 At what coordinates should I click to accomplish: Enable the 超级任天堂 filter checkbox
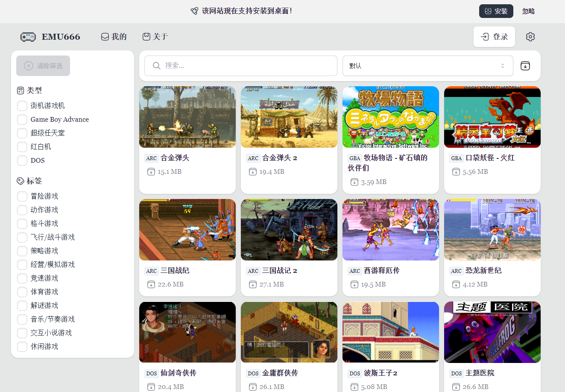[x=22, y=133]
